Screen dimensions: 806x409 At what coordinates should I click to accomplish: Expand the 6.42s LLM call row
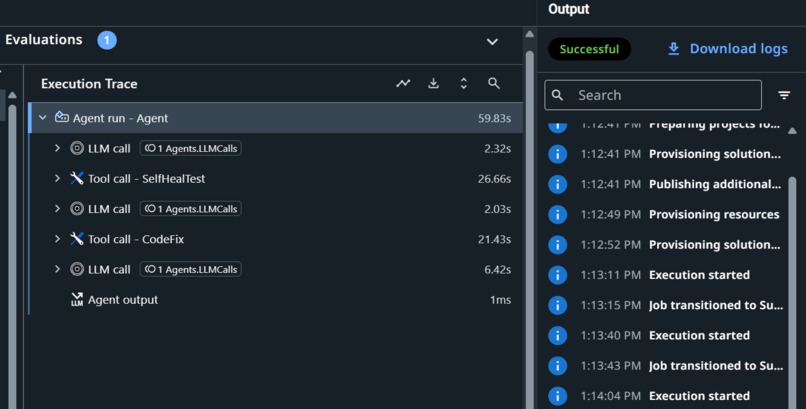pyautogui.click(x=57, y=269)
